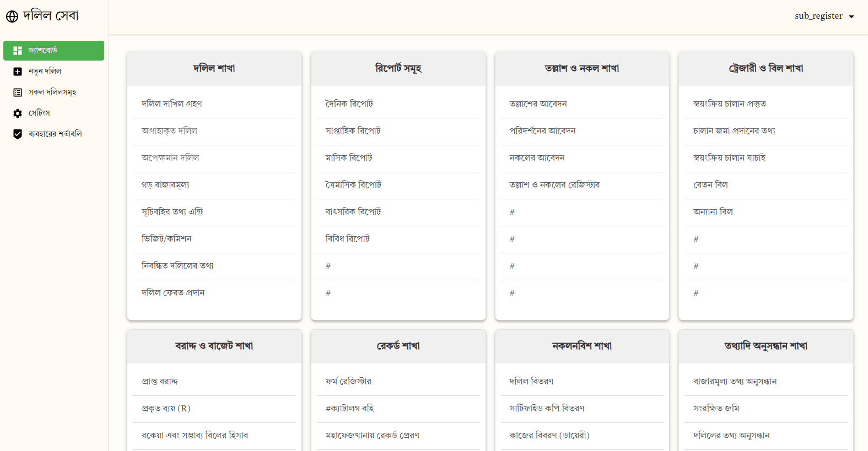Image resolution: width=868 pixels, height=451 pixels.
Task: Click the তল্লাশ ও নকল শাখা header
Action: [x=582, y=69]
